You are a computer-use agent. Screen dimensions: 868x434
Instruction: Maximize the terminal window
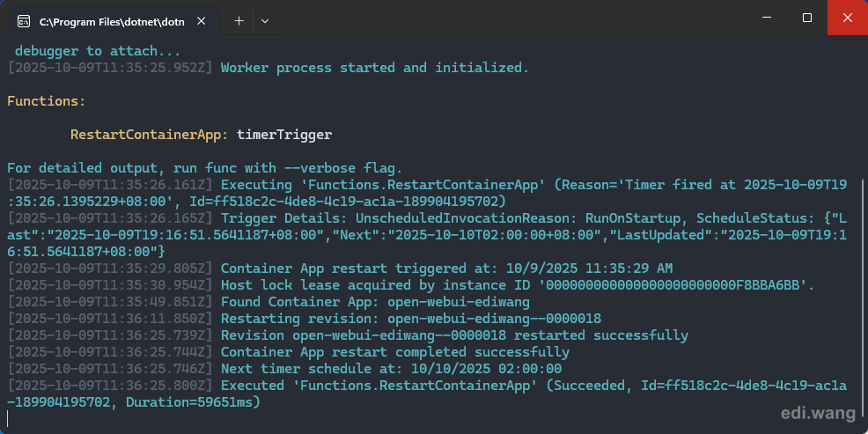tap(807, 18)
